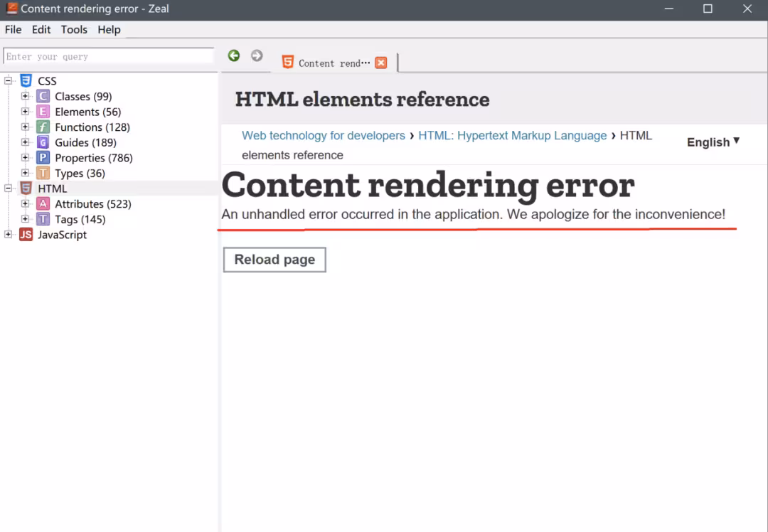The image size is (768, 532).
Task: Open the English language dropdown
Action: pyautogui.click(x=713, y=142)
